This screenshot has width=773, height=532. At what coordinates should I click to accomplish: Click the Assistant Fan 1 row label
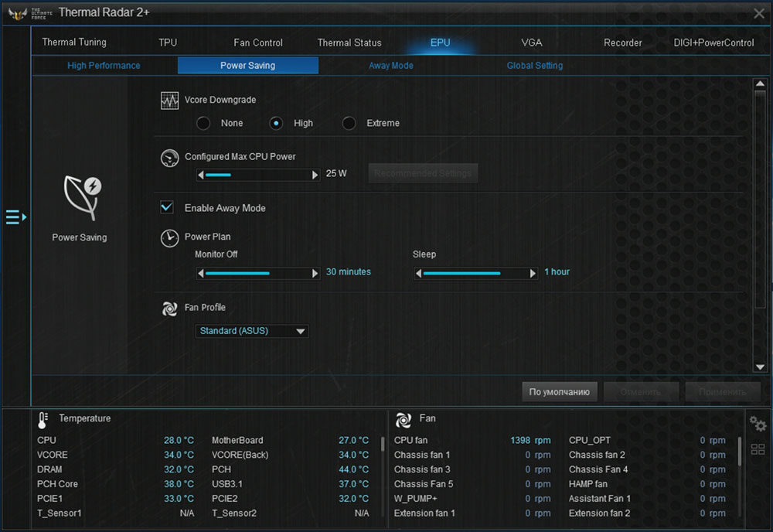pyautogui.click(x=600, y=499)
